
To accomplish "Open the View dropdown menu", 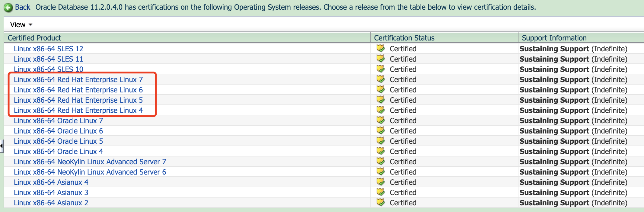I will 21,25.
